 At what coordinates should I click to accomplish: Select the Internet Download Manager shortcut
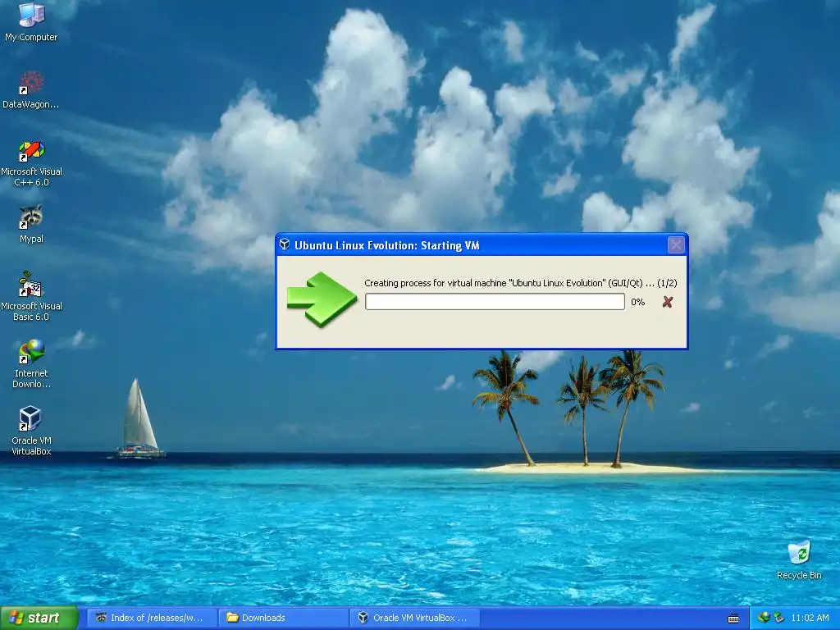(31, 363)
